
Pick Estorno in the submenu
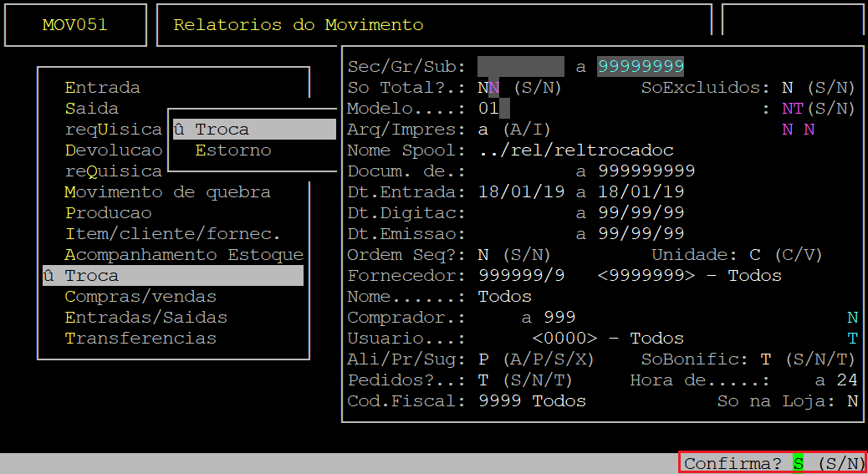pos(232,150)
